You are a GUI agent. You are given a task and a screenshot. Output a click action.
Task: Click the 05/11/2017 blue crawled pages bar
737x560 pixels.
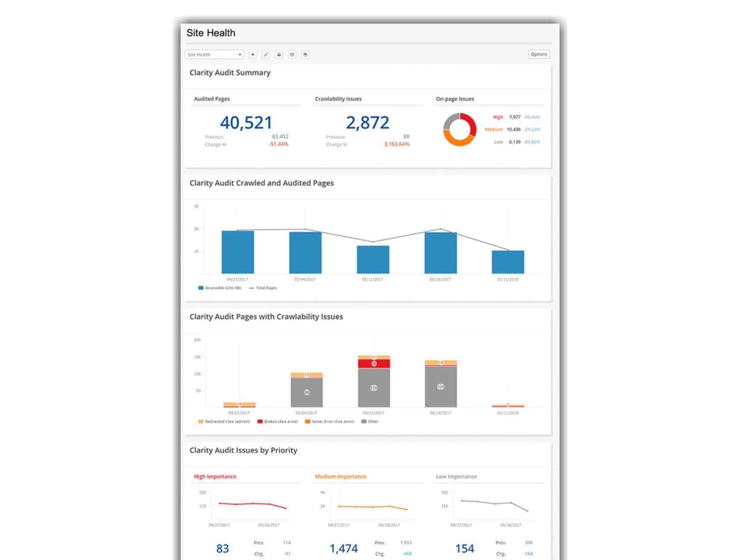click(373, 259)
